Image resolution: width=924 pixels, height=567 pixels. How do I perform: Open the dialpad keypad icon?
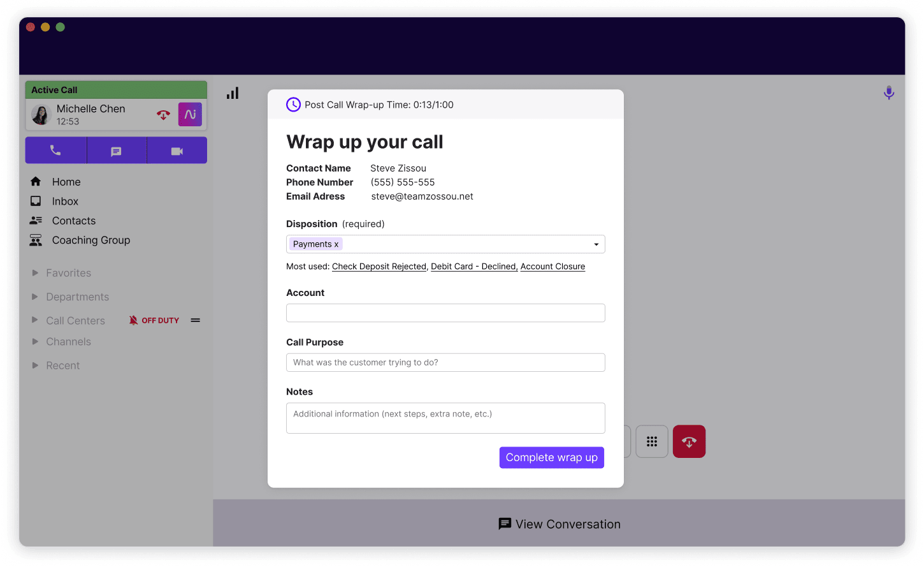(x=651, y=441)
